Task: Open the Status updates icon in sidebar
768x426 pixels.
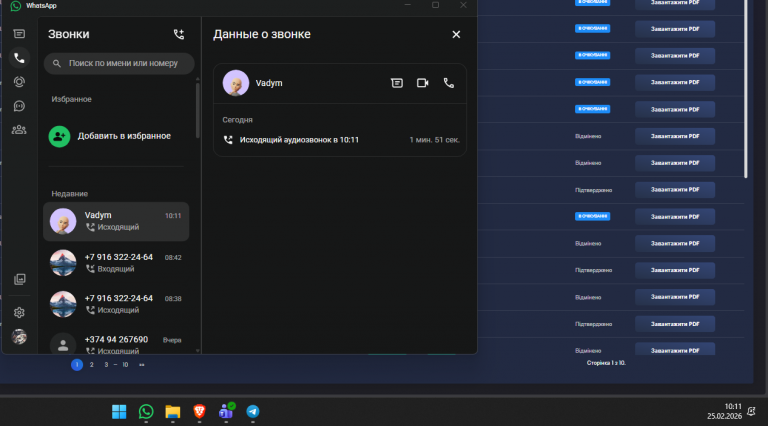Action: [x=19, y=82]
